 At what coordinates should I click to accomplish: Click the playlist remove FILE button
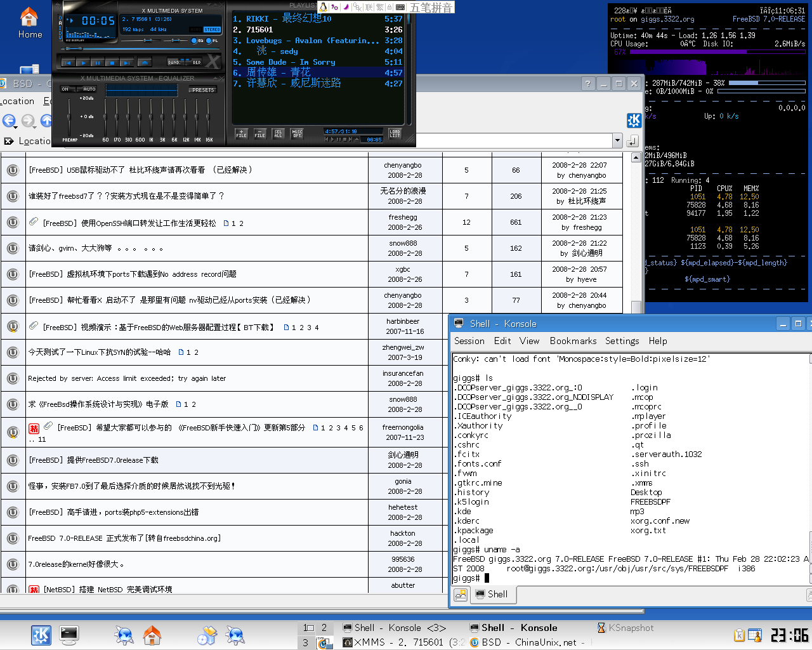[260, 133]
